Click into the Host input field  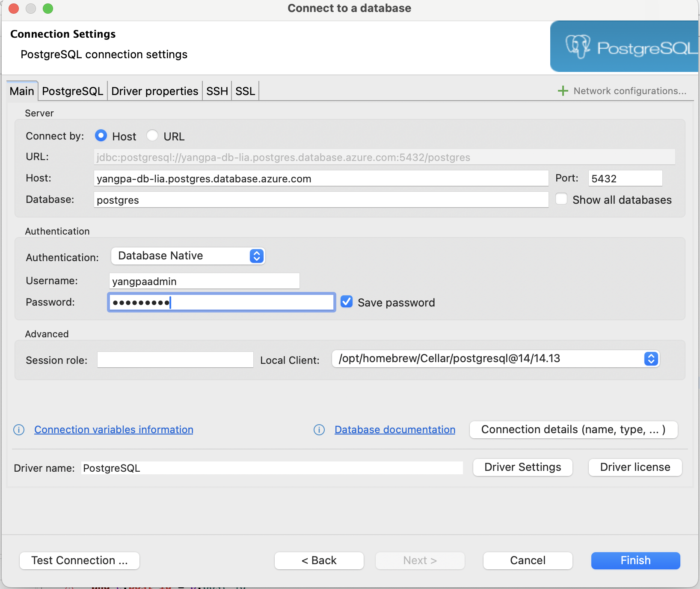point(321,178)
